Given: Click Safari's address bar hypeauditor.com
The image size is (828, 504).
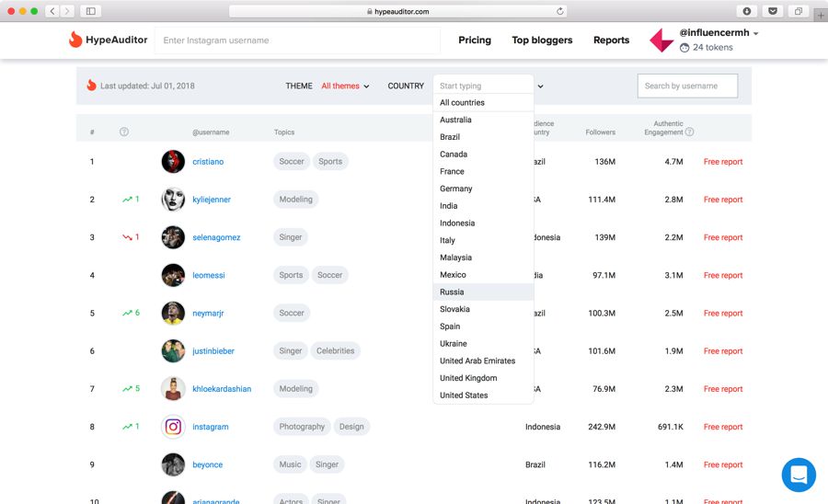Looking at the screenshot, I should pos(397,11).
